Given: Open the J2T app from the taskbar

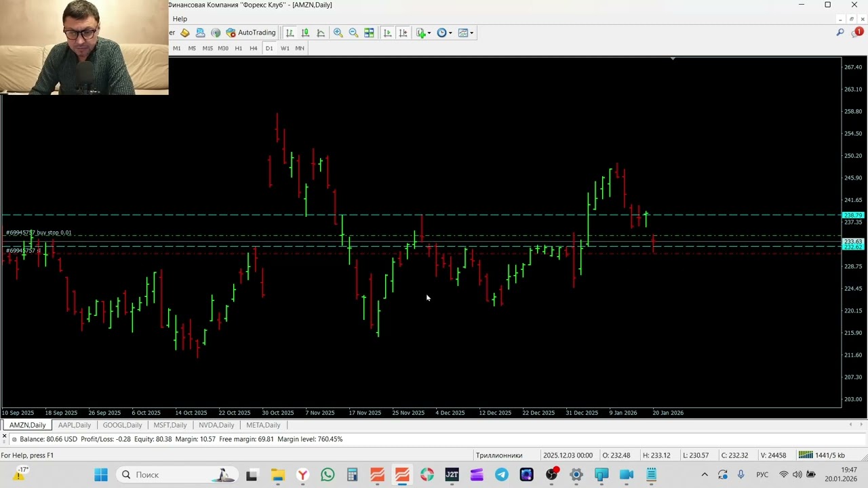Looking at the screenshot, I should (x=452, y=474).
